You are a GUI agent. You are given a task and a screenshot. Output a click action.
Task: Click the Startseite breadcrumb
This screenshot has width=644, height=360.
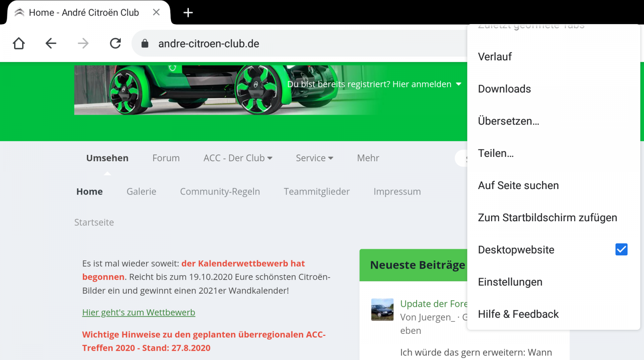[94, 222]
